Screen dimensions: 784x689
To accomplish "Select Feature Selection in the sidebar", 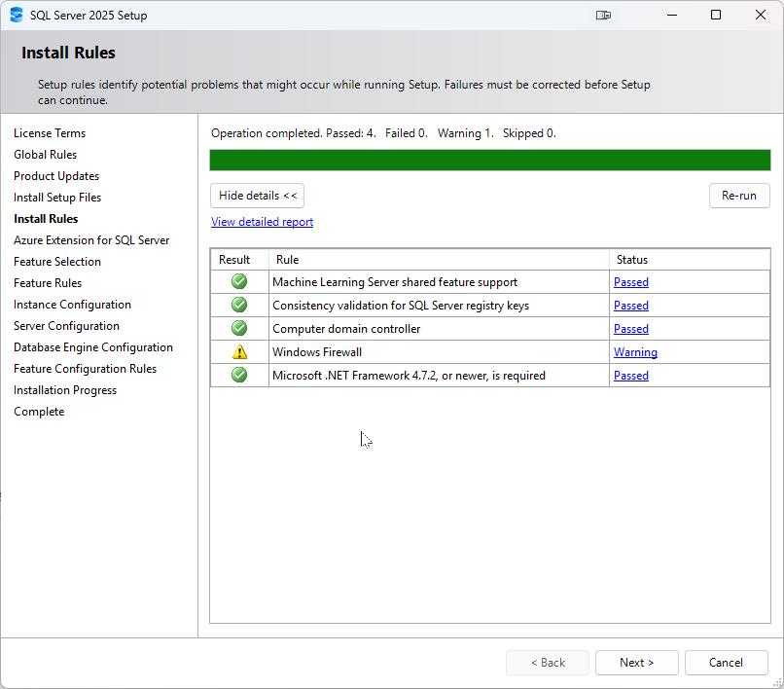I will pos(57,262).
